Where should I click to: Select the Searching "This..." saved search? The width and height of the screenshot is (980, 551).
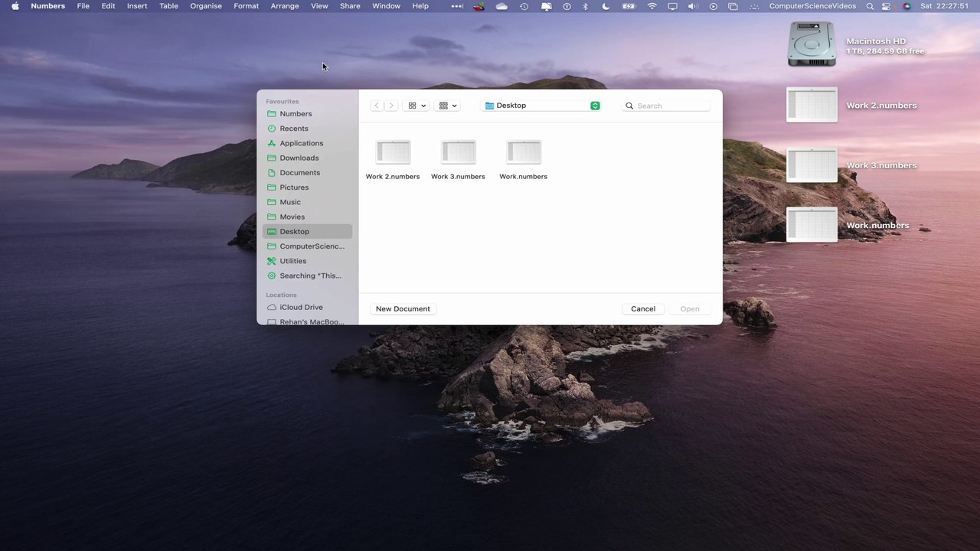tap(308, 275)
